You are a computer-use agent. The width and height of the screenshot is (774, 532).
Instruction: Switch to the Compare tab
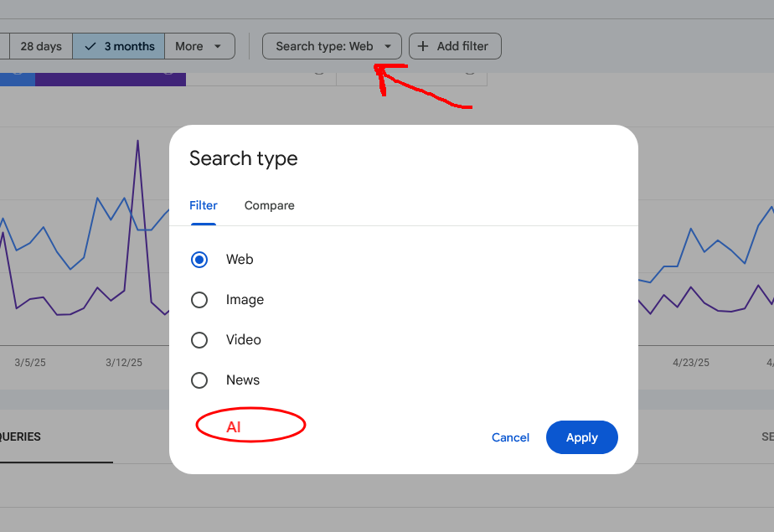[x=269, y=205]
